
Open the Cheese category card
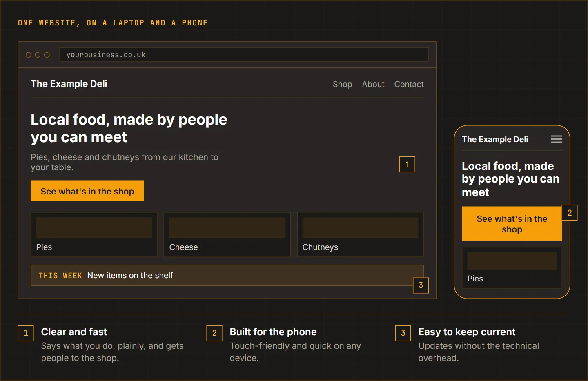pyautogui.click(x=227, y=235)
